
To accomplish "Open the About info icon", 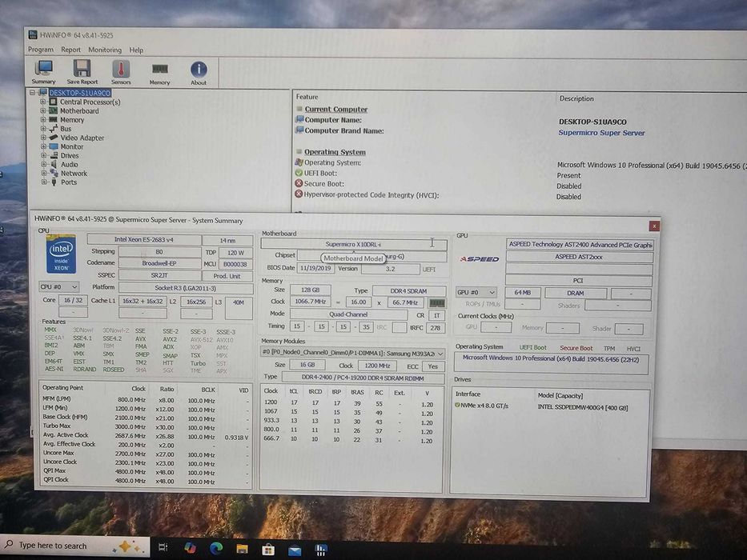I will pyautogui.click(x=199, y=74).
